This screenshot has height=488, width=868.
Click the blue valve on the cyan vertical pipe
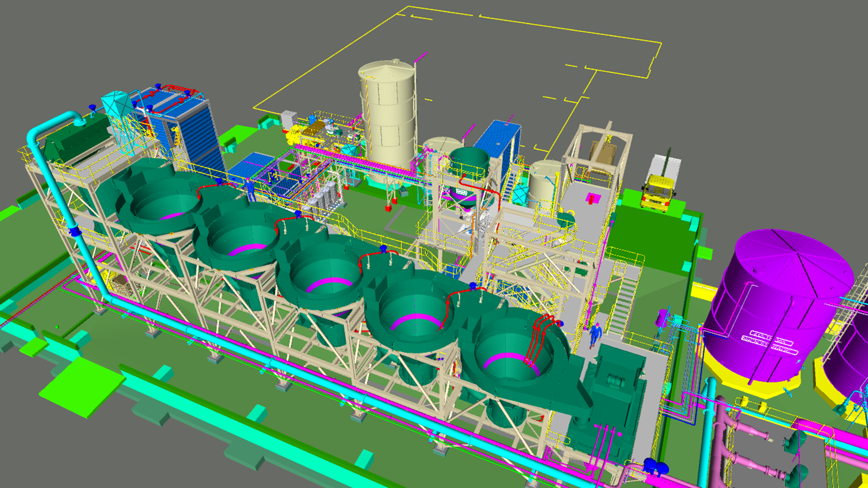[x=75, y=231]
